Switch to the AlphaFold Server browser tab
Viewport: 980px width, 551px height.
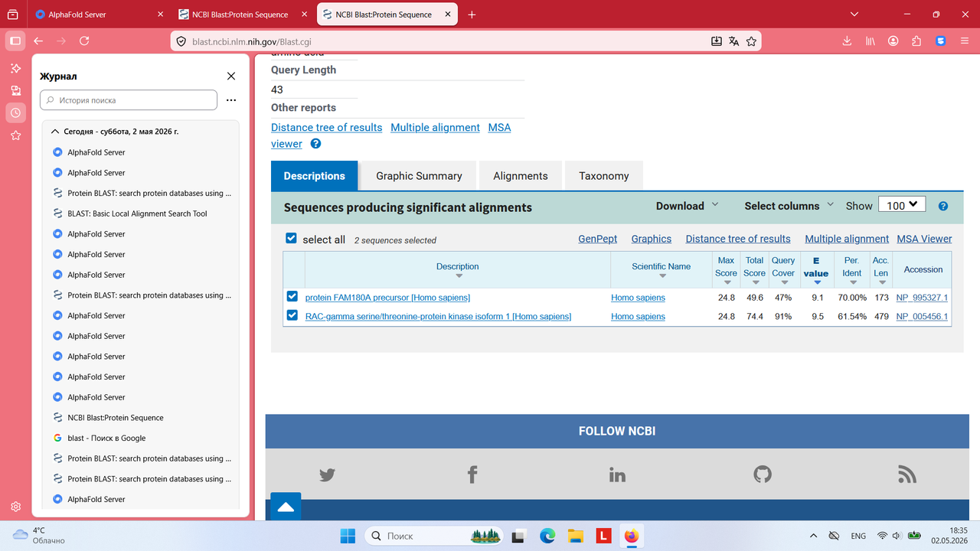coord(99,15)
